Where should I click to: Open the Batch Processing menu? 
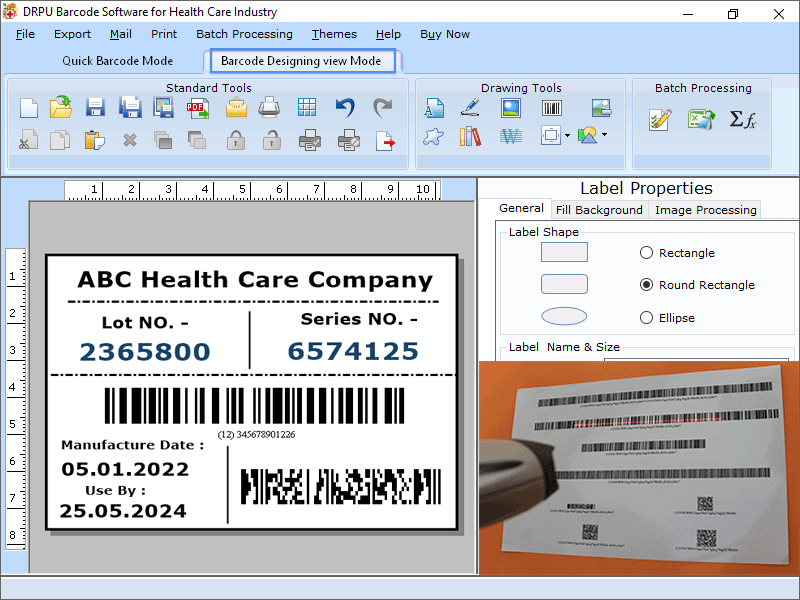coord(244,33)
